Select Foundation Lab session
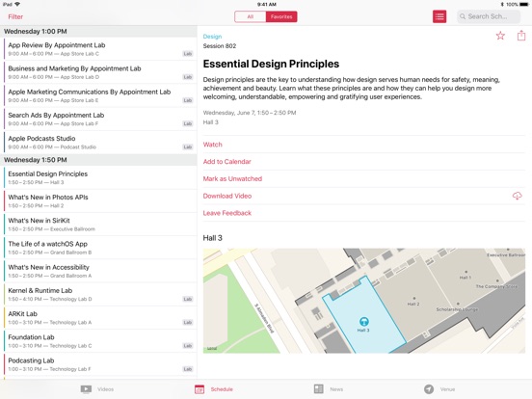Image resolution: width=532 pixels, height=399 pixels. 98,341
